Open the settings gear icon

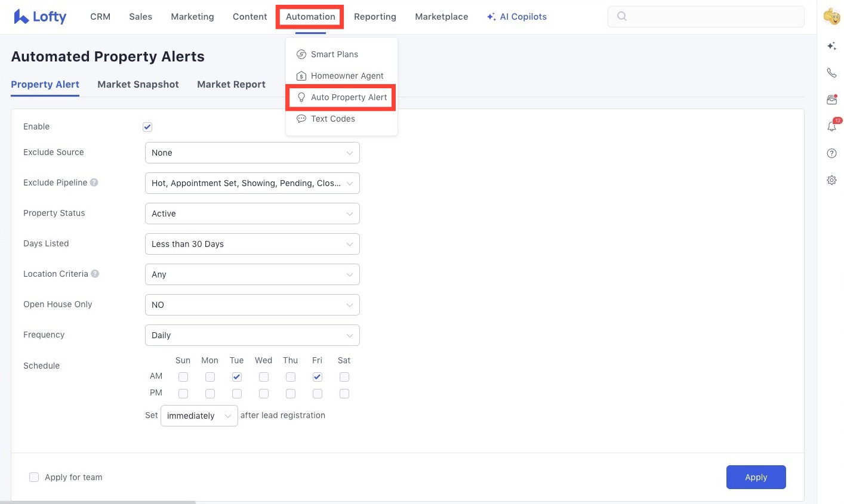click(x=831, y=180)
